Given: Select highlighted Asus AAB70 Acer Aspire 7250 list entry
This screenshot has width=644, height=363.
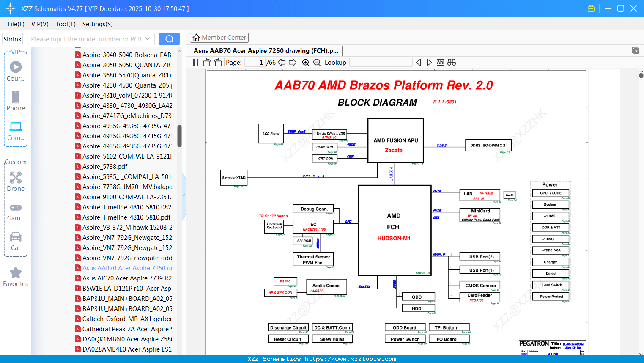Looking at the screenshot, I should click(123, 268).
